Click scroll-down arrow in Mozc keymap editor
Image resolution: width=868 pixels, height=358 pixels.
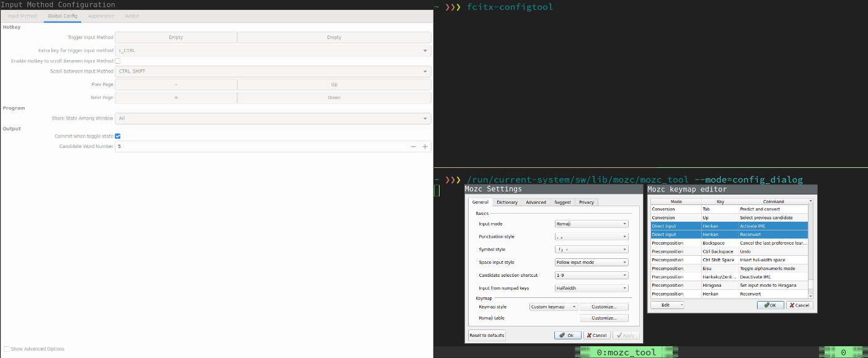point(812,296)
